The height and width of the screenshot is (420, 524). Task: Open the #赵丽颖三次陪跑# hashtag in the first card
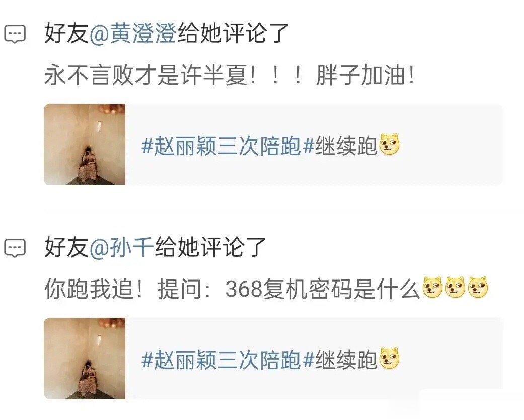(x=228, y=146)
